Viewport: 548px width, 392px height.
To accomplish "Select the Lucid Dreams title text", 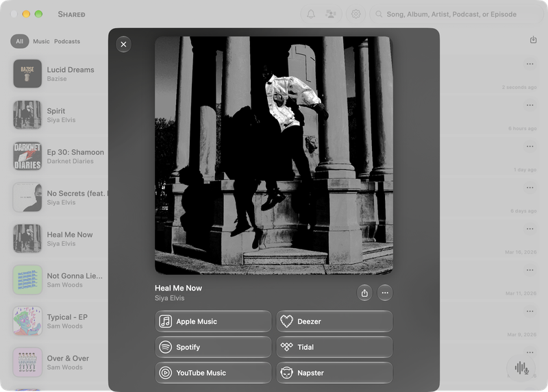I will point(71,70).
